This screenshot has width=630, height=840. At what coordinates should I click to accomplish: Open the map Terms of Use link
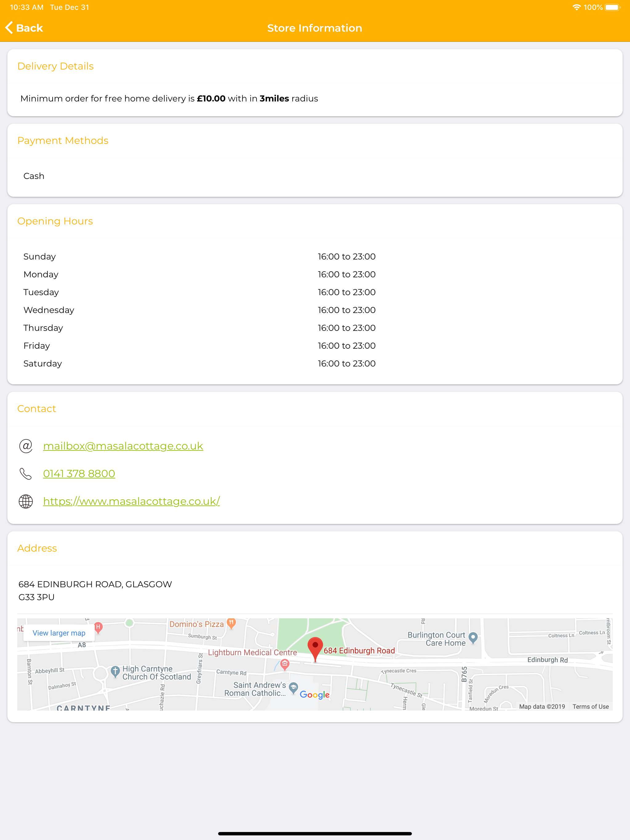591,706
